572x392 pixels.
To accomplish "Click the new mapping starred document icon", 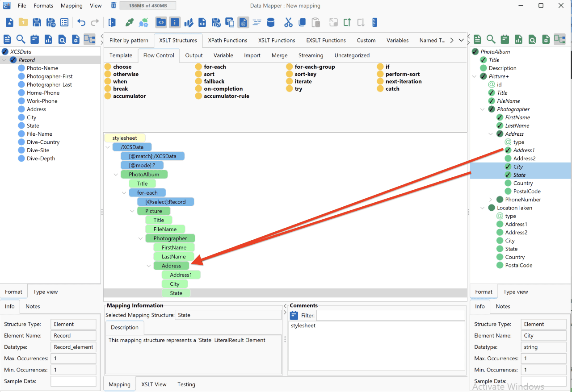I will tap(9, 22).
